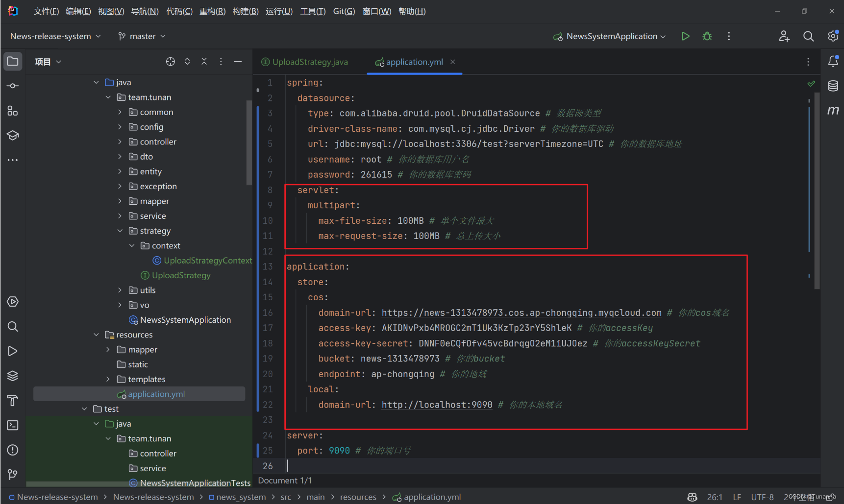Open IDE settings with the gear icon

[833, 36]
